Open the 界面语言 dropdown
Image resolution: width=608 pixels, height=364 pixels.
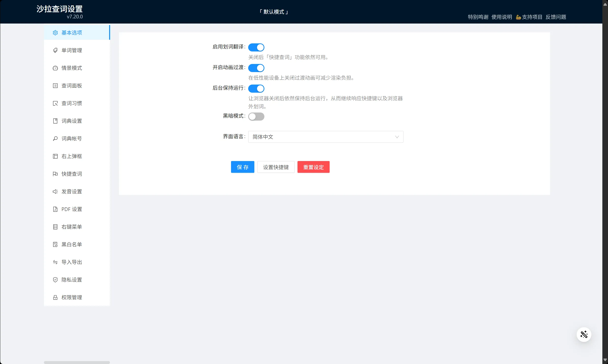(x=325, y=137)
